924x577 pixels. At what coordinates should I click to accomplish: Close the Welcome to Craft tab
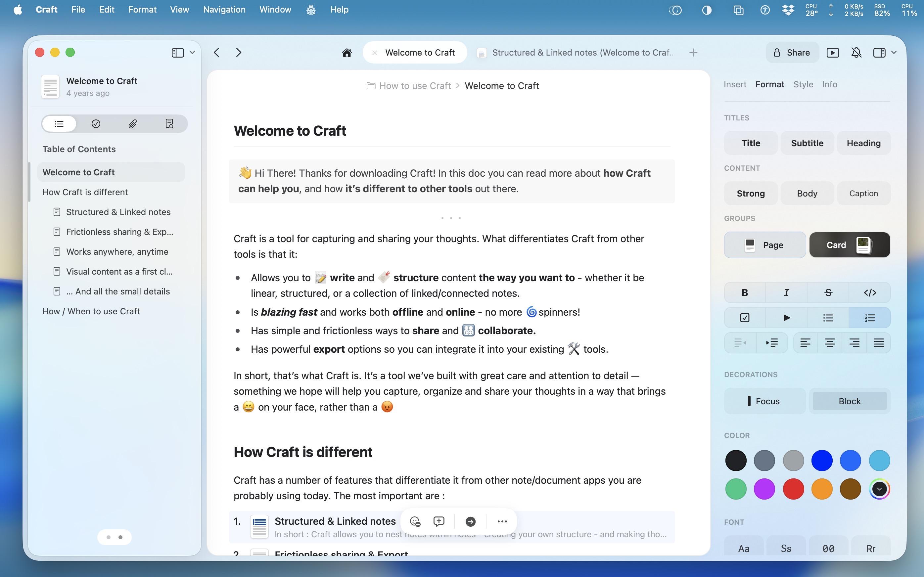pyautogui.click(x=374, y=53)
